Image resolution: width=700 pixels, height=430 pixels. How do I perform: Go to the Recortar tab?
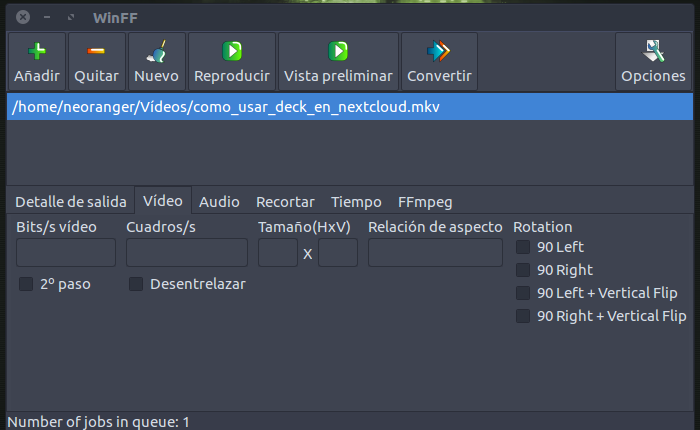tap(285, 201)
